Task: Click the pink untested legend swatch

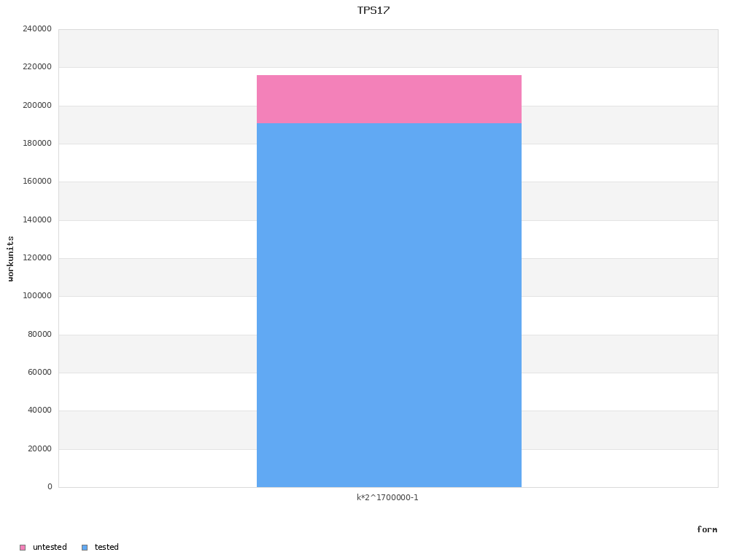Action: pos(23,548)
